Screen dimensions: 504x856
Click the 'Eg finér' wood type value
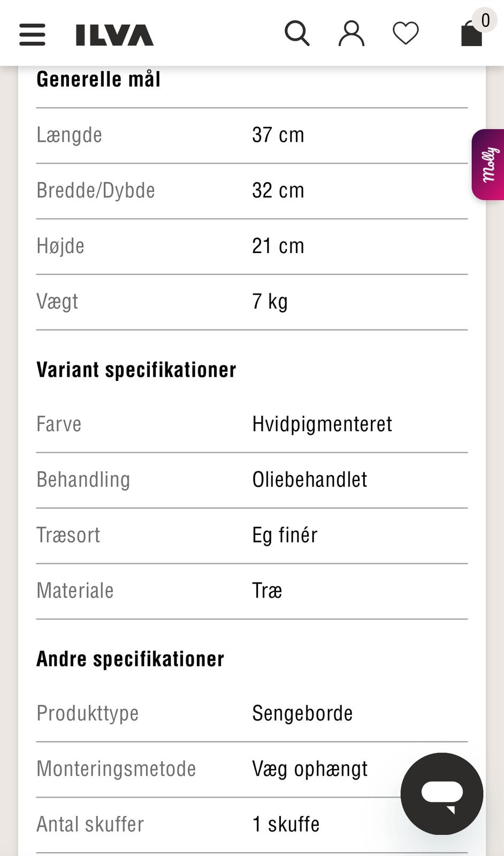tap(284, 535)
